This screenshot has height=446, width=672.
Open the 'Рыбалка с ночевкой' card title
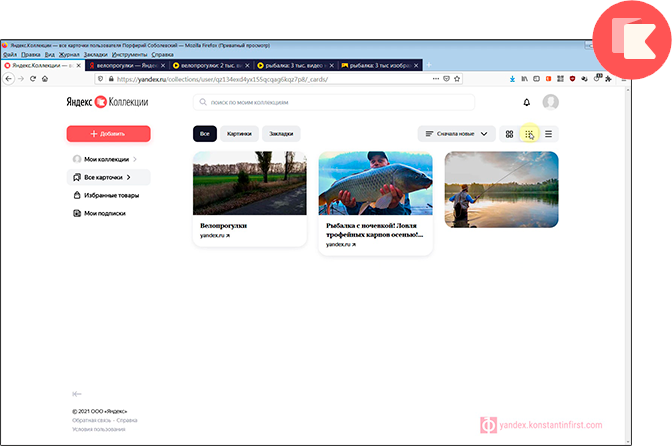pos(375,230)
